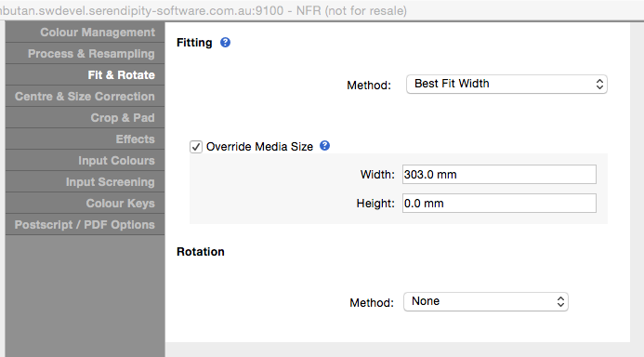Click the Height input field

point(499,204)
